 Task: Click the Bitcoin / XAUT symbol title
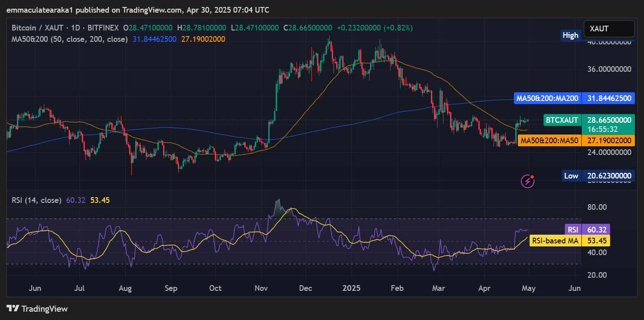(x=65, y=28)
